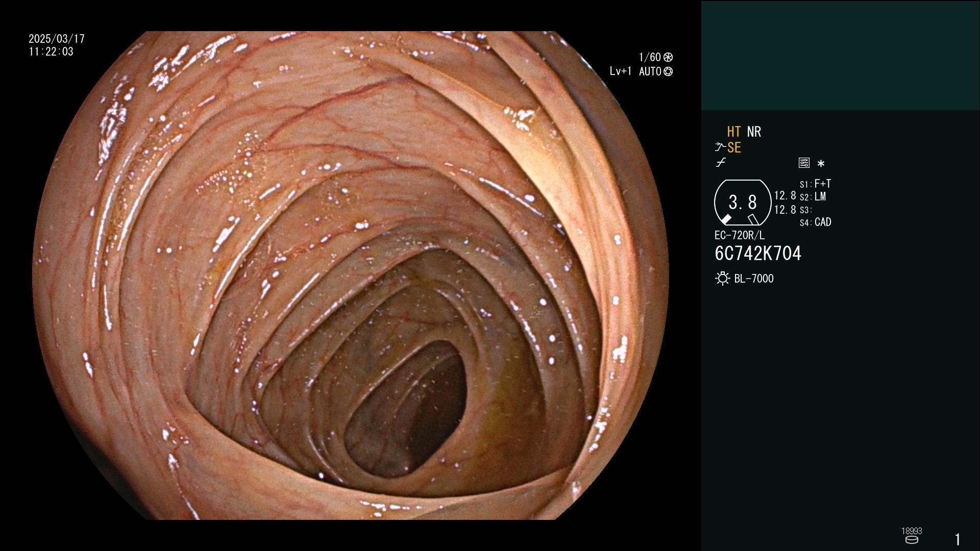The height and width of the screenshot is (551, 980).
Task: Click the settings sliders icon above S1
Action: [804, 163]
